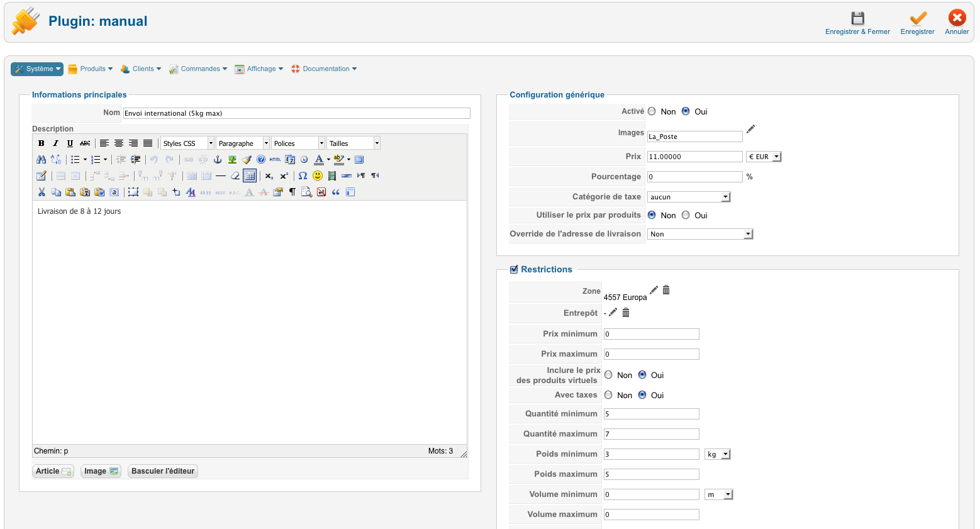Save the plugin with the Enregistrer button
The width and height of the screenshot is (980, 529).
(x=918, y=23)
